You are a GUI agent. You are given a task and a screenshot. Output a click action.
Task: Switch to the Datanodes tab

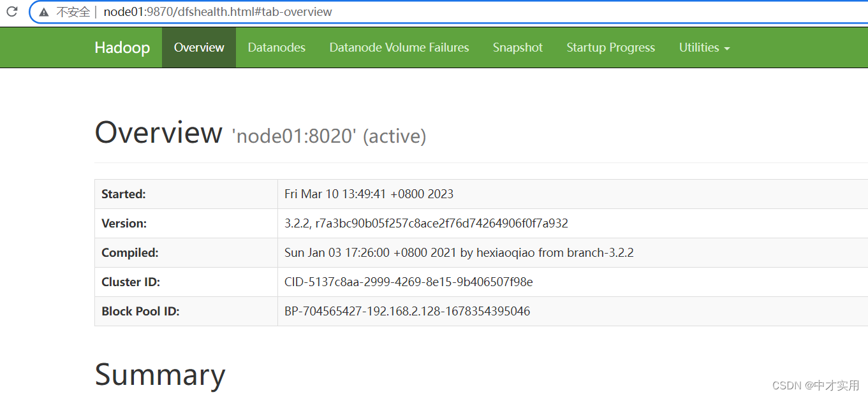277,48
